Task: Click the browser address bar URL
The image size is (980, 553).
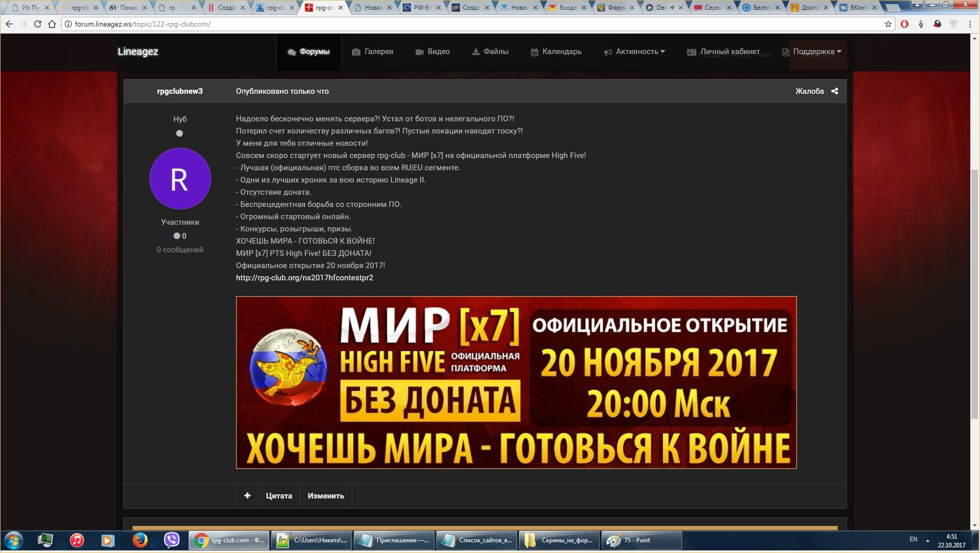Action: (143, 24)
